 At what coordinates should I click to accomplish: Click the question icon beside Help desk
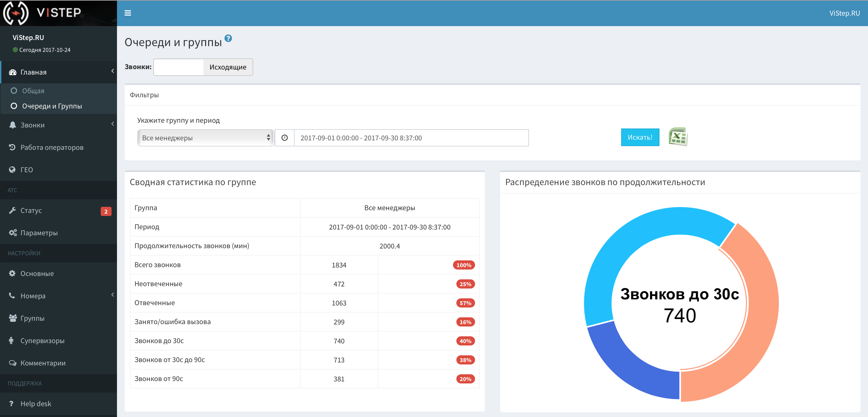[x=11, y=403]
